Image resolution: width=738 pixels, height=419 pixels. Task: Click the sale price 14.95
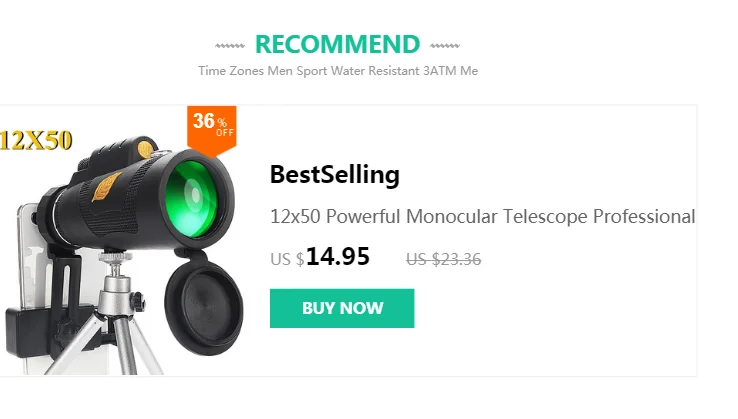[x=338, y=257]
